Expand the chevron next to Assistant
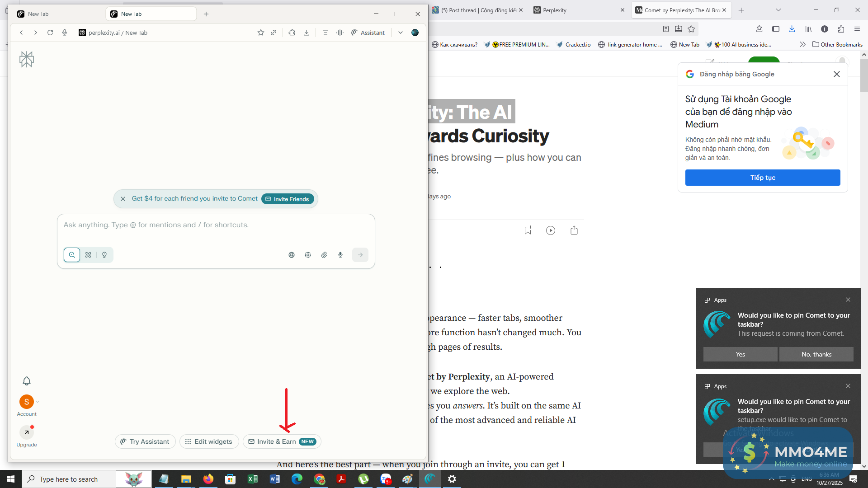This screenshot has height=488, width=868. (401, 33)
